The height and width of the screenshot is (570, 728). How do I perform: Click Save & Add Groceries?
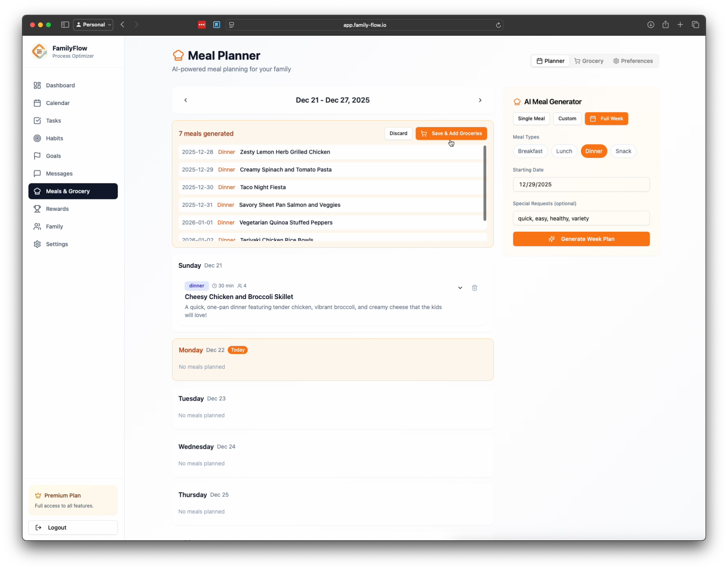pos(451,133)
